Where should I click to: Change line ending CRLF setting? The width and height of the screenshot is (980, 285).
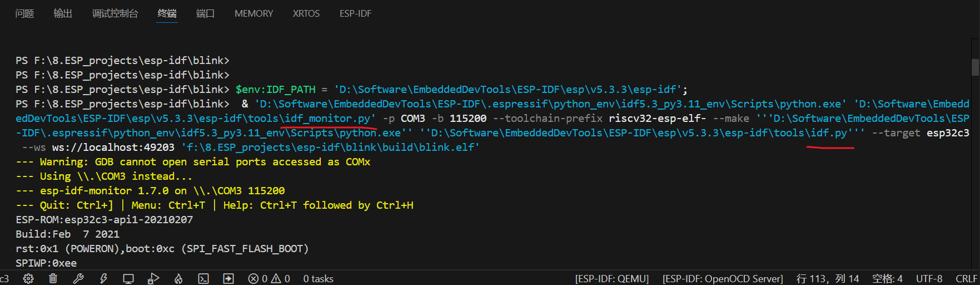click(x=967, y=278)
